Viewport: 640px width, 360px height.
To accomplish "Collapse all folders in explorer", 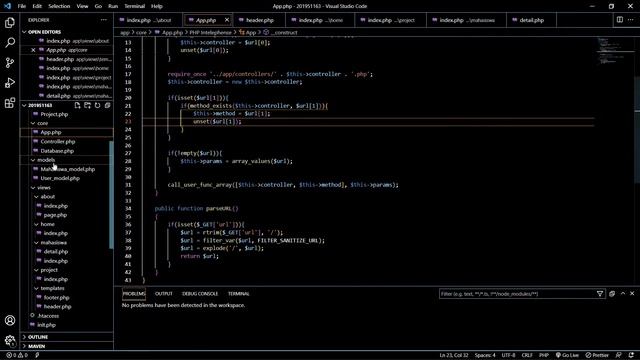I will (x=107, y=105).
